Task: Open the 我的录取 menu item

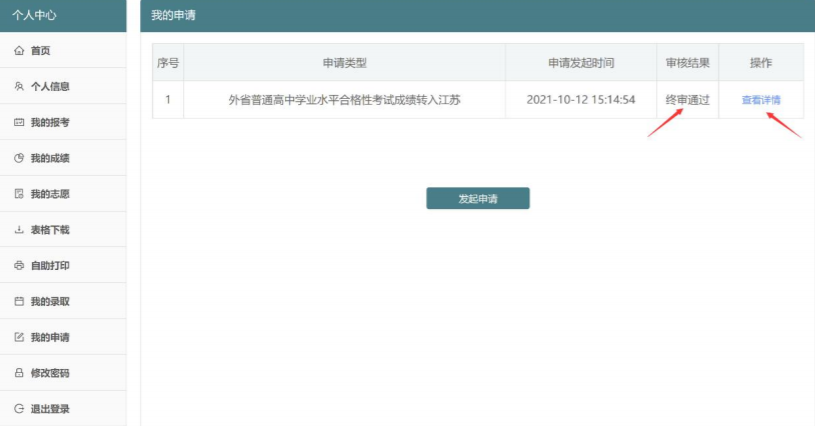Action: [x=49, y=301]
